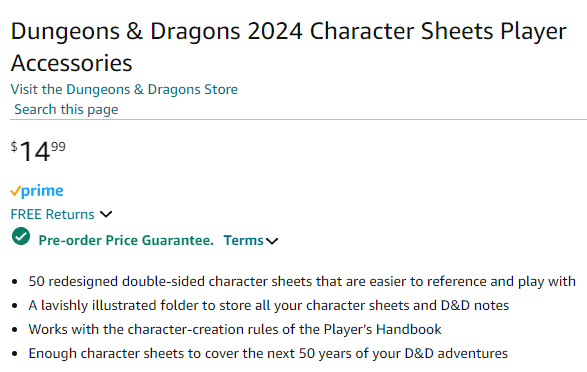Image resolution: width=587 pixels, height=372 pixels.
Task: Visit the Dungeons & Dragons Store
Action: click(124, 89)
